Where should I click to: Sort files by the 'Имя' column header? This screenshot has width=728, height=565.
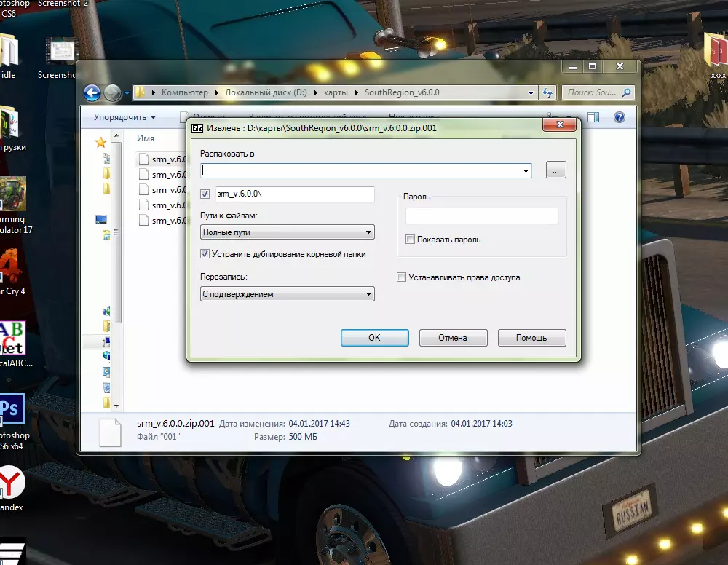pos(146,138)
